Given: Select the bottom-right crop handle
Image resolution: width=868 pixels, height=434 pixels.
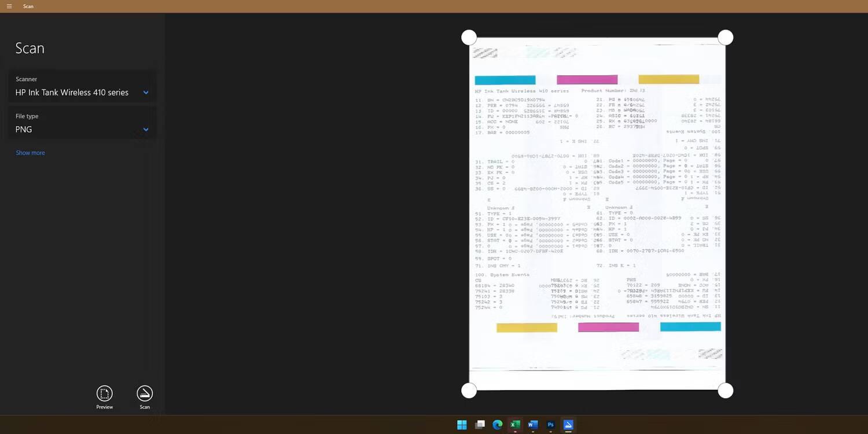Looking at the screenshot, I should pos(726,391).
